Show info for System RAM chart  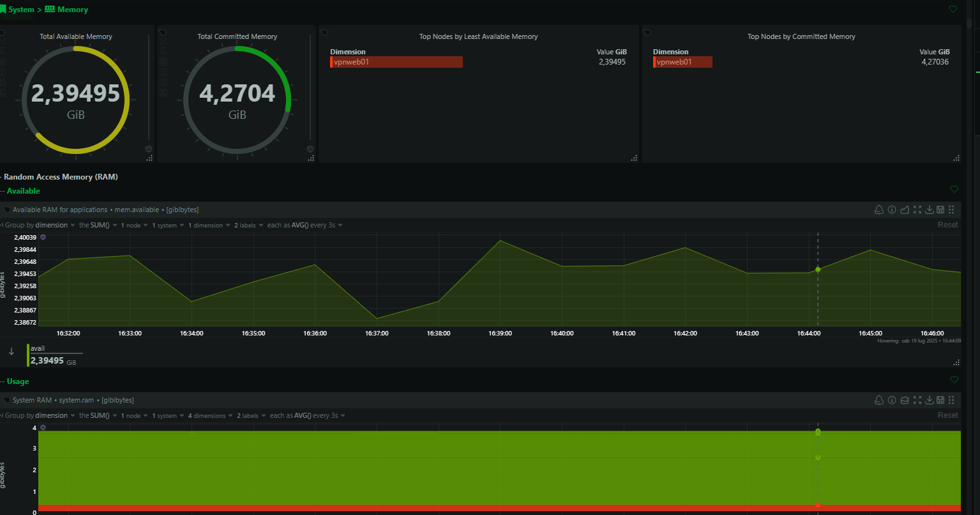892,400
